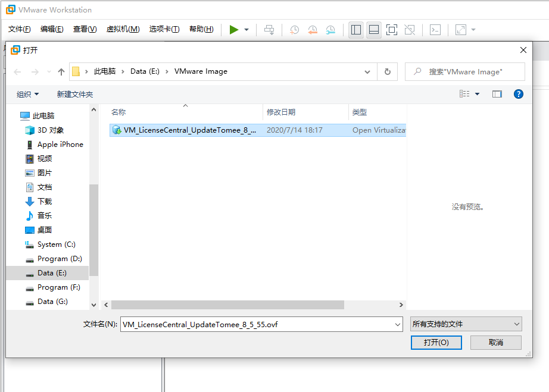
Task: Open recent locations dropdown arrow
Action: click(x=49, y=72)
